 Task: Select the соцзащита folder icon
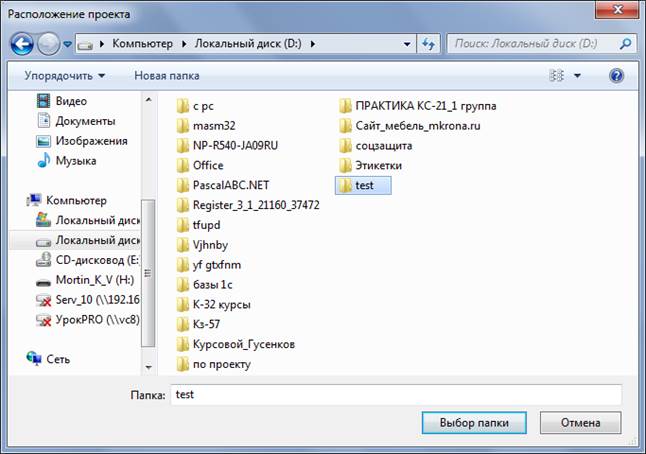[x=345, y=146]
